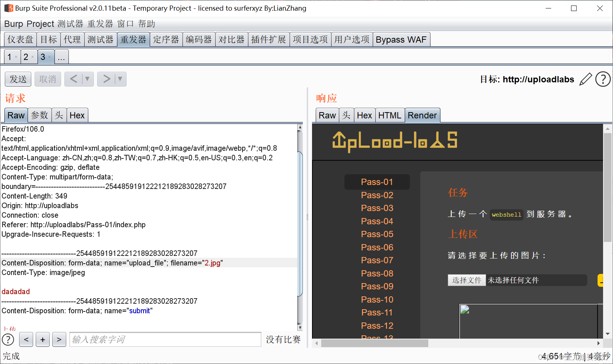Screen dimensions: 613x364
Task: Switch to the 对比器 tab
Action: point(231,39)
